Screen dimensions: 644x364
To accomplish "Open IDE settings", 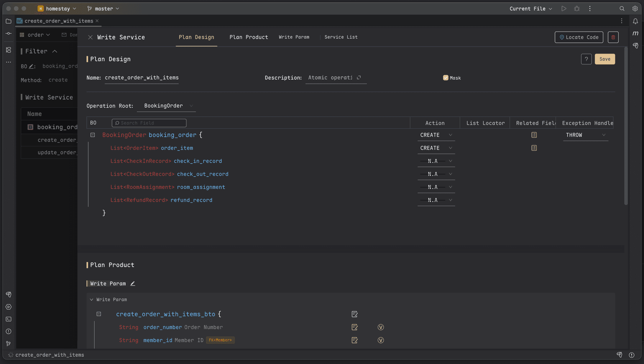I will [635, 8].
